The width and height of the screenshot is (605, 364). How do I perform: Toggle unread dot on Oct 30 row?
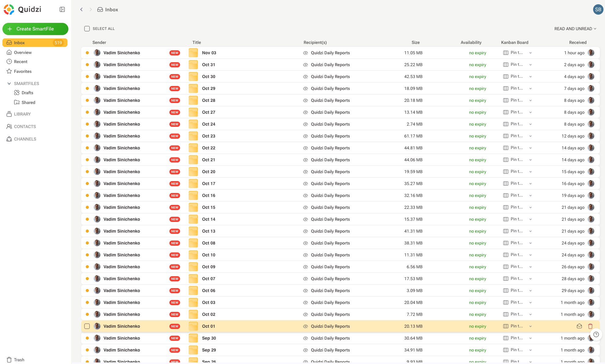coord(87,77)
